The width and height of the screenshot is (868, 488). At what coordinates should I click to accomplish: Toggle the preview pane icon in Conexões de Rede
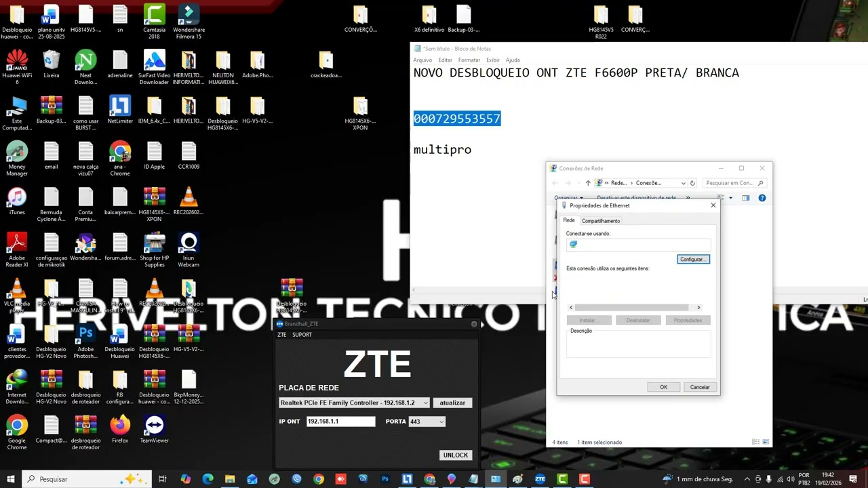click(x=746, y=198)
